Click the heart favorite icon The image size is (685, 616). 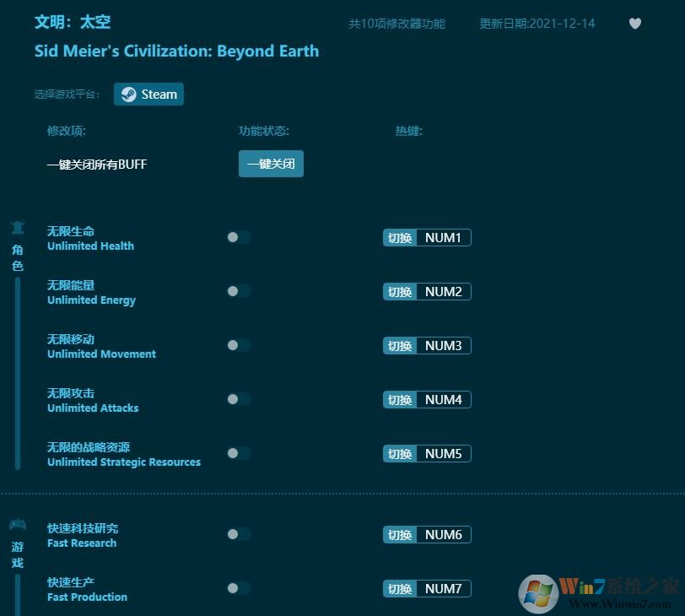[635, 24]
